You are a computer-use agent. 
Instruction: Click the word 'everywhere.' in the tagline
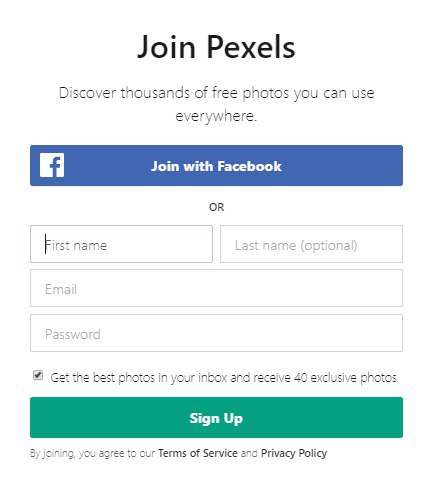coord(216,116)
